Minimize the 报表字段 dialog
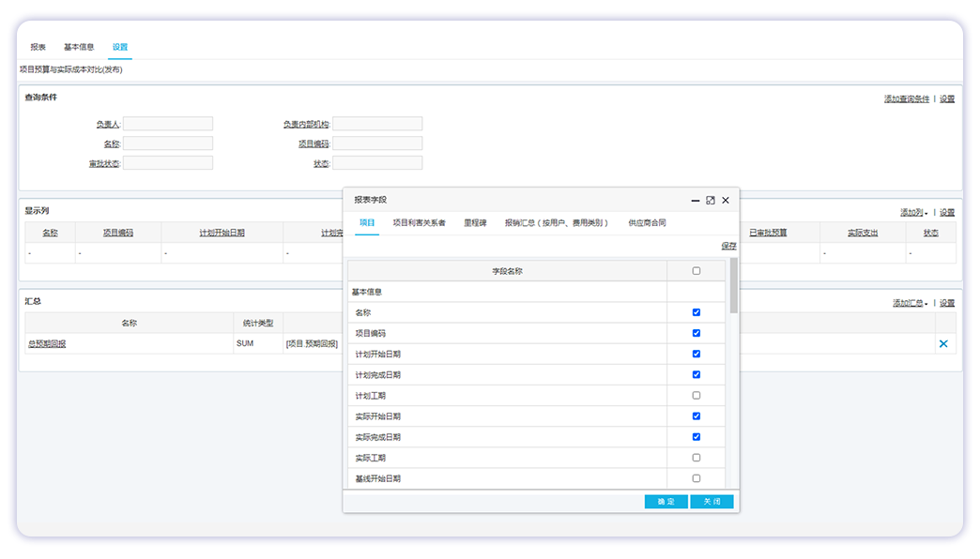Viewport: 980px width, 559px height. pos(696,200)
